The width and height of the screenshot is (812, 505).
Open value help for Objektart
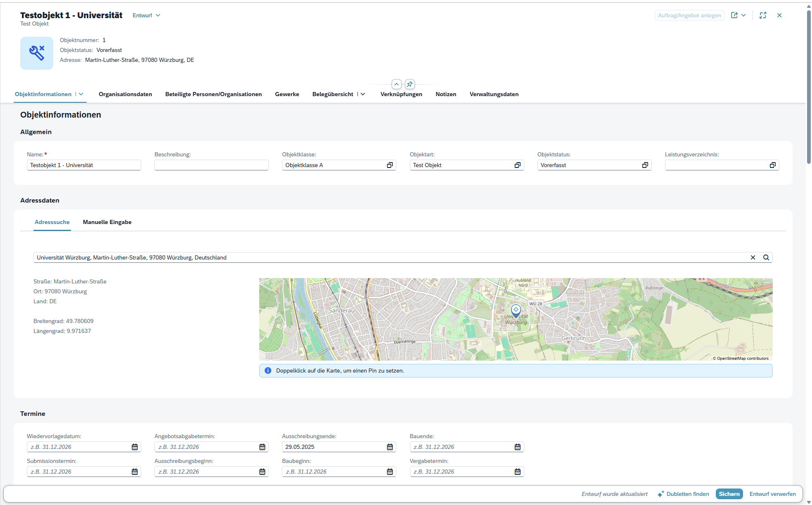pos(517,165)
